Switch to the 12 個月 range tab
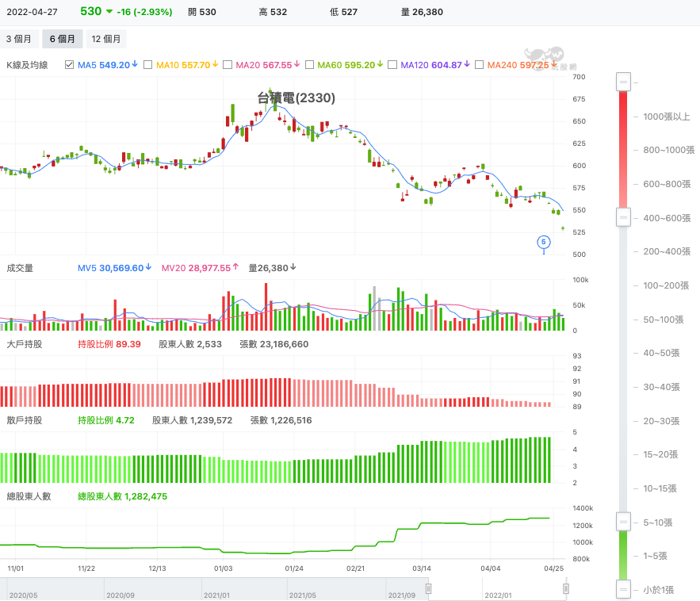Viewport: 700px width, 601px height. point(106,39)
